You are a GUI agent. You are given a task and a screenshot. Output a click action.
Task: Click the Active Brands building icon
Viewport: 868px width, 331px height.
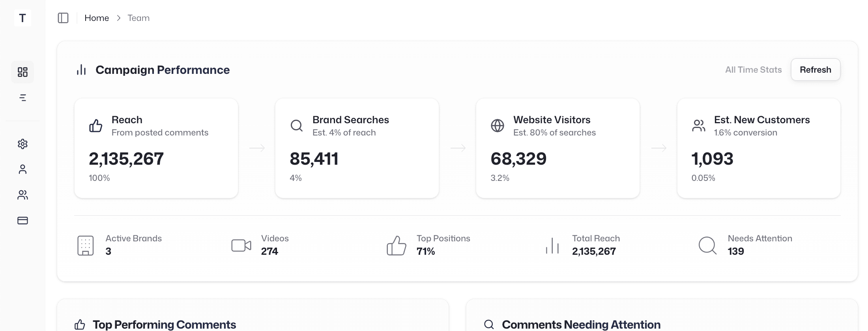point(85,246)
